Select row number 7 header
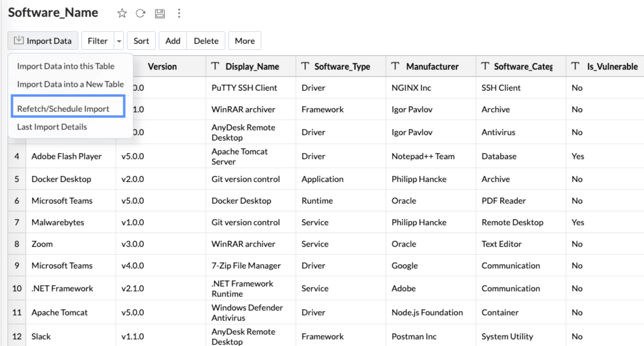 tap(17, 222)
